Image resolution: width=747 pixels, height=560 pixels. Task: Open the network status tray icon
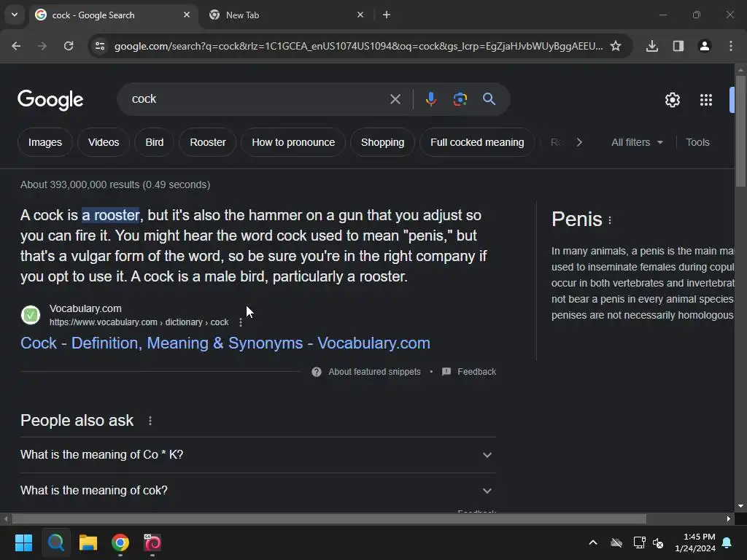point(639,542)
